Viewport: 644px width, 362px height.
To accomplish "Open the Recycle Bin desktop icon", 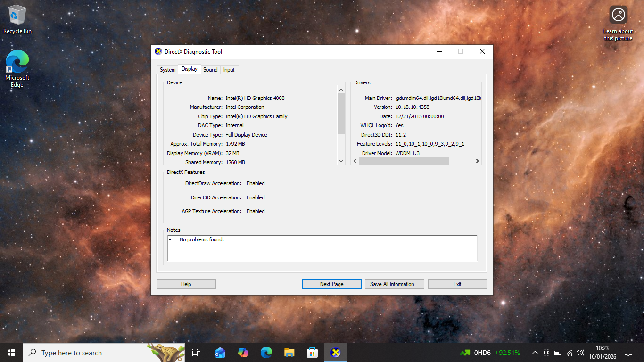I will [17, 19].
